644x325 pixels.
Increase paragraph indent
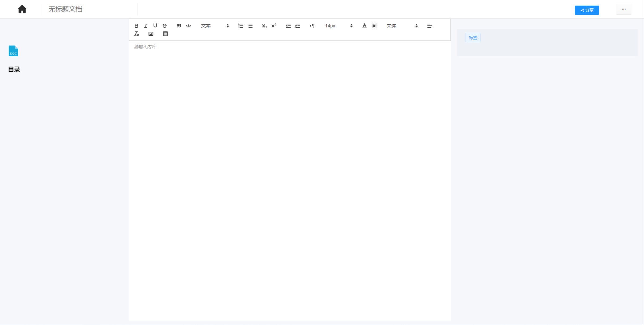pyautogui.click(x=298, y=26)
